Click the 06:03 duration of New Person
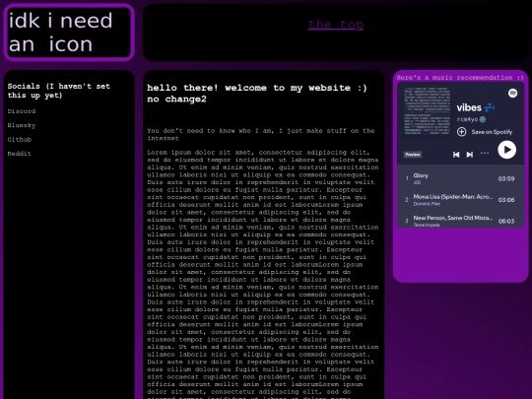532x399 pixels. 506,222
